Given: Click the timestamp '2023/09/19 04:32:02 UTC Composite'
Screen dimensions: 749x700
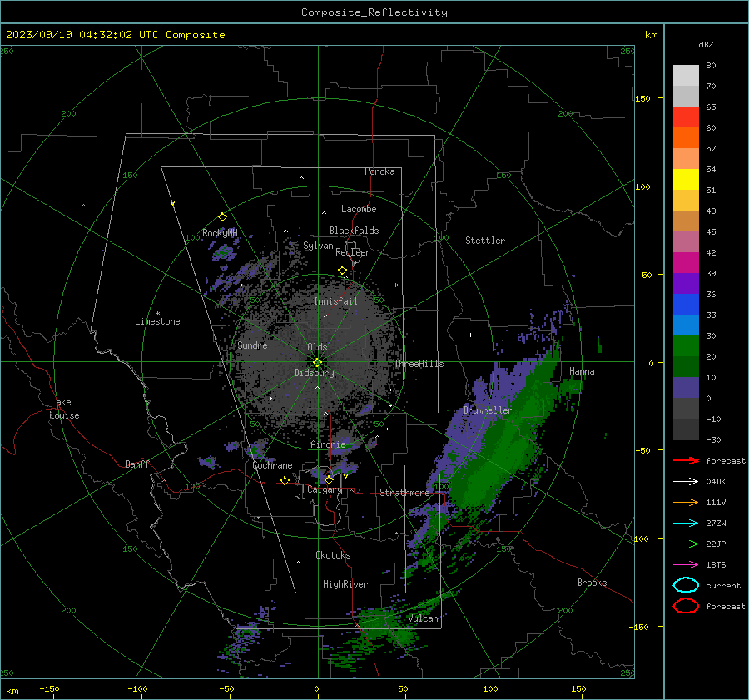Looking at the screenshot, I should [x=115, y=35].
